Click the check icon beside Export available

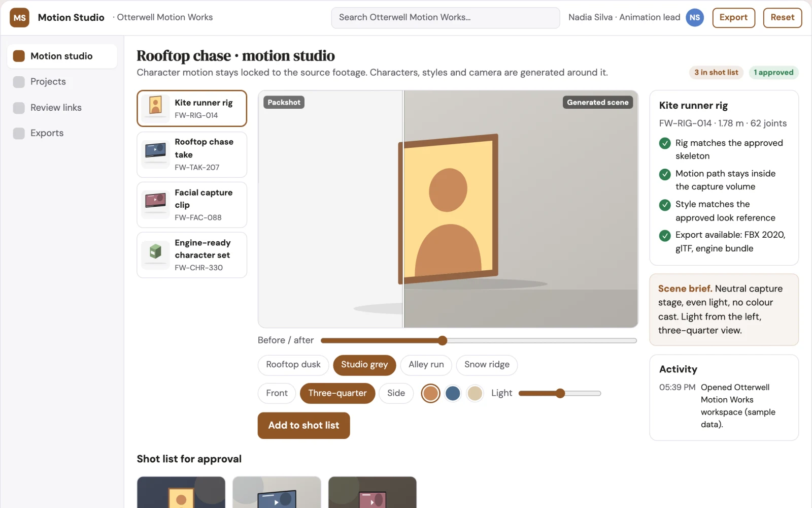pyautogui.click(x=665, y=236)
